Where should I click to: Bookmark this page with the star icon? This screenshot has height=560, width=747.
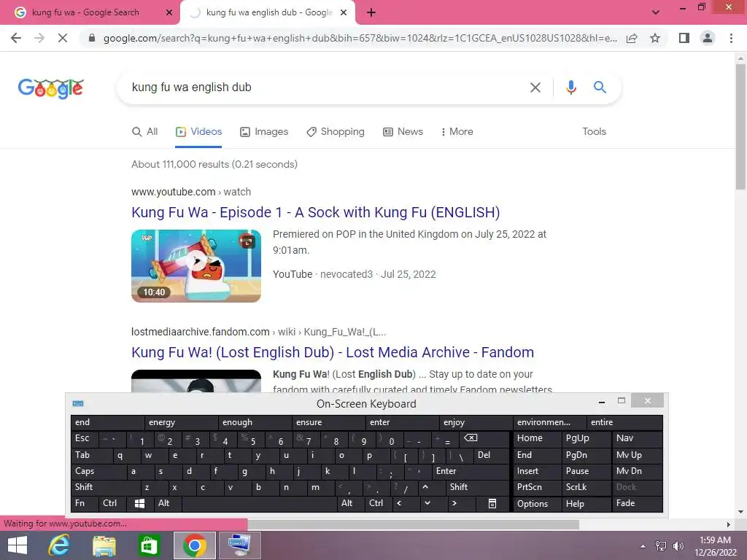click(x=655, y=38)
